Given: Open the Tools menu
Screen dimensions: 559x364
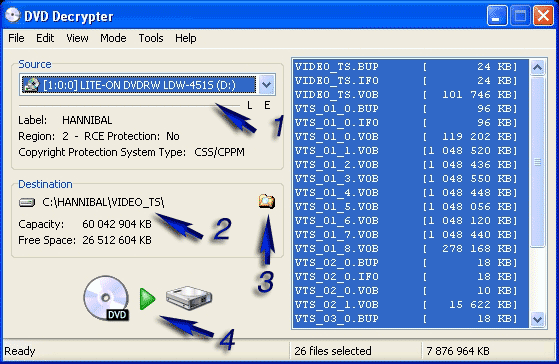Looking at the screenshot, I should [x=151, y=38].
